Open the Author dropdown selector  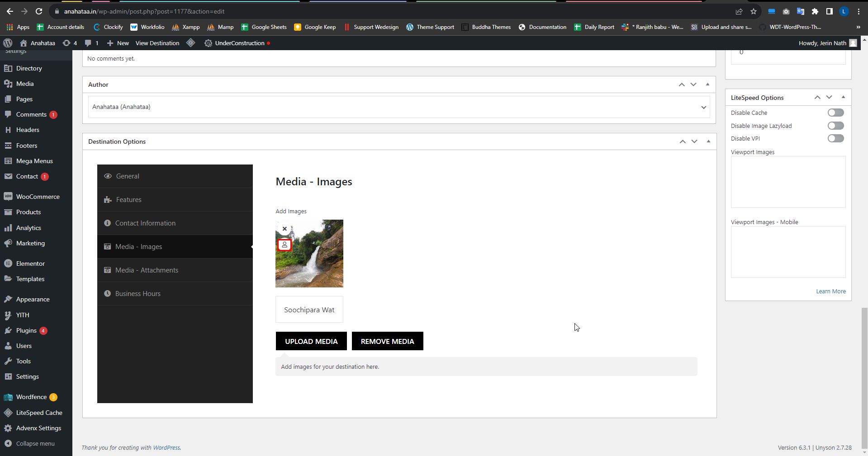399,107
